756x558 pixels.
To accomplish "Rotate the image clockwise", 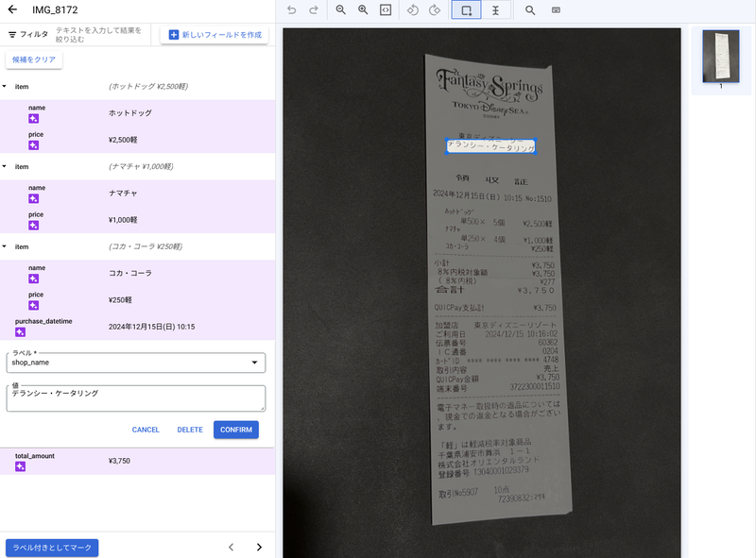I will click(x=435, y=10).
